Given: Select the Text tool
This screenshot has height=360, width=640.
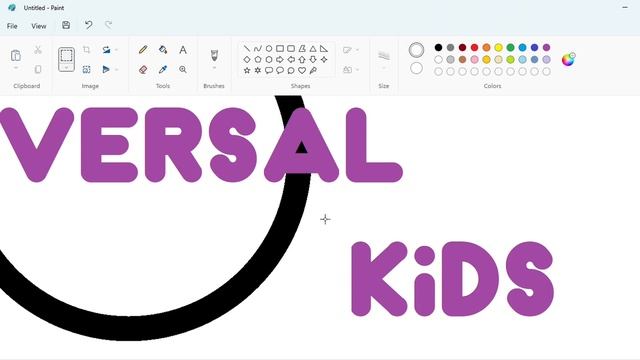Looking at the screenshot, I should point(183,50).
